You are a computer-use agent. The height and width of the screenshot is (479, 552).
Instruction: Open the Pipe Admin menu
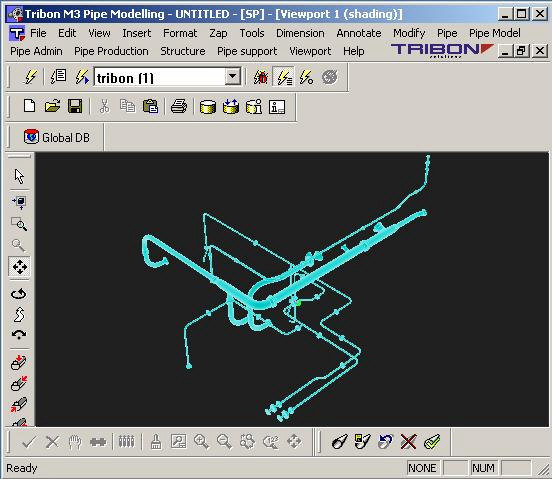[36, 51]
